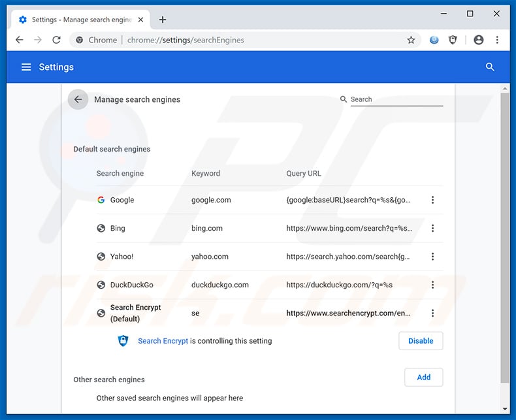
Task: Click the site info icon in address bar
Action: click(79, 40)
